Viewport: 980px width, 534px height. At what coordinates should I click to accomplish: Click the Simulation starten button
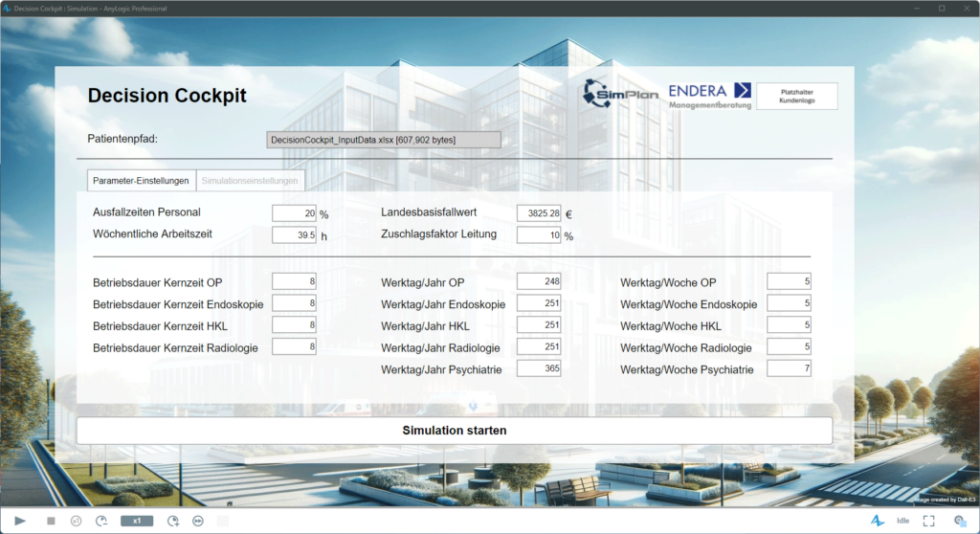(454, 431)
